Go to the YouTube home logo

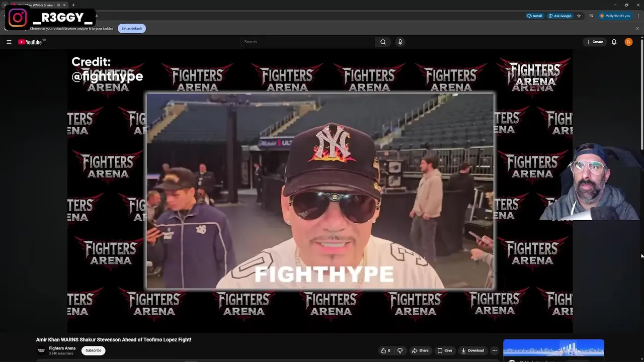[30, 42]
